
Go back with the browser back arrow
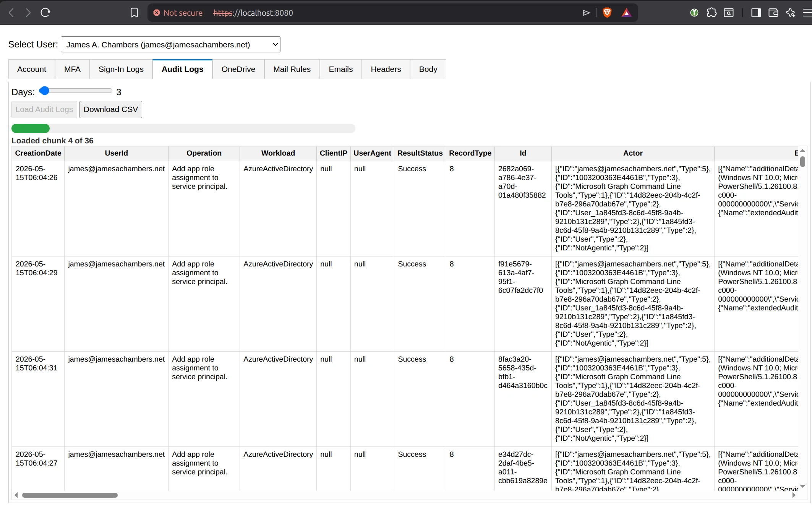(x=11, y=13)
